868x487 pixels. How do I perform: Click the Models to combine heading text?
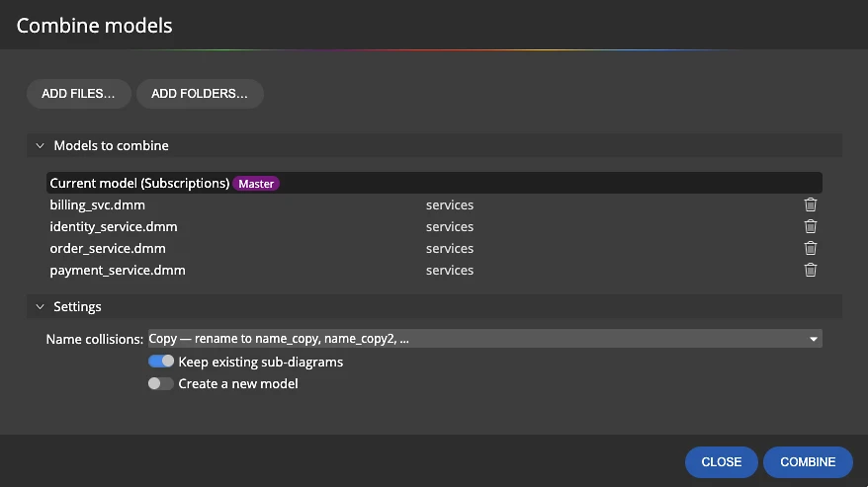[111, 145]
